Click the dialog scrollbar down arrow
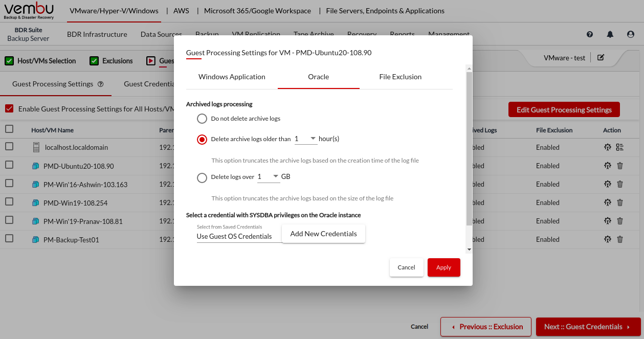This screenshot has width=644, height=339. click(x=469, y=250)
